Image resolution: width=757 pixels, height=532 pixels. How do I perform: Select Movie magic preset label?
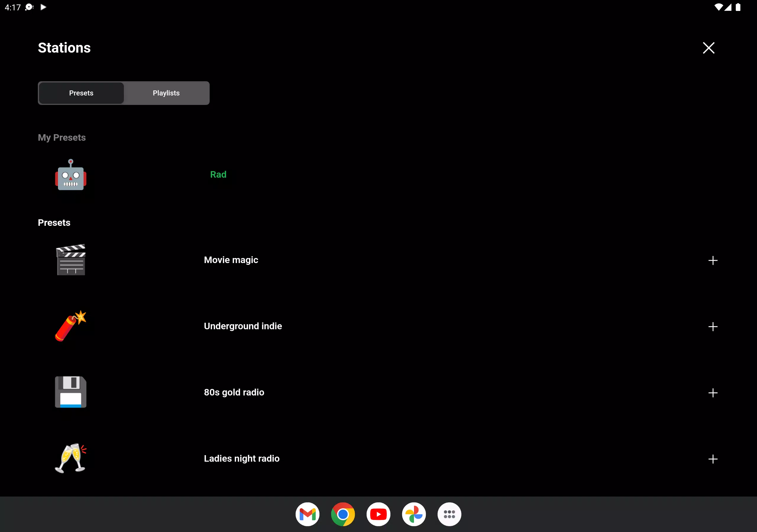[231, 260]
